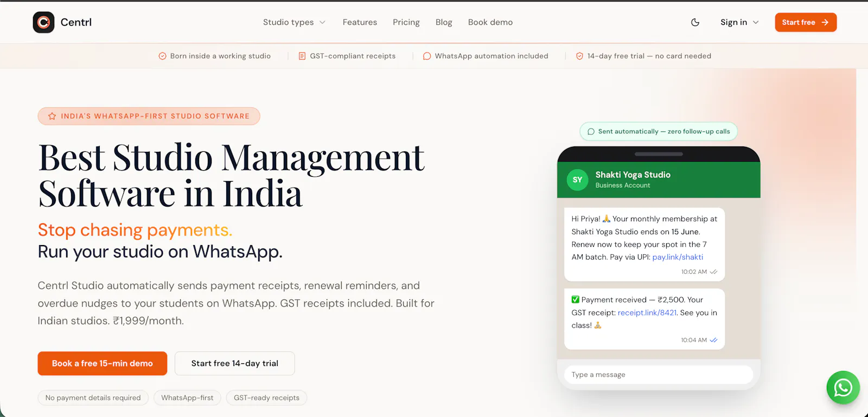The image size is (868, 417).
Task: Click the Best Studio Management Software in India heading
Action: tap(232, 176)
